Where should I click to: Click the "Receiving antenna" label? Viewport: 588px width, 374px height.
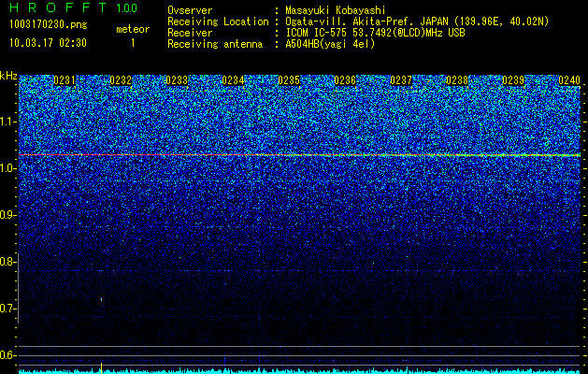click(x=215, y=44)
